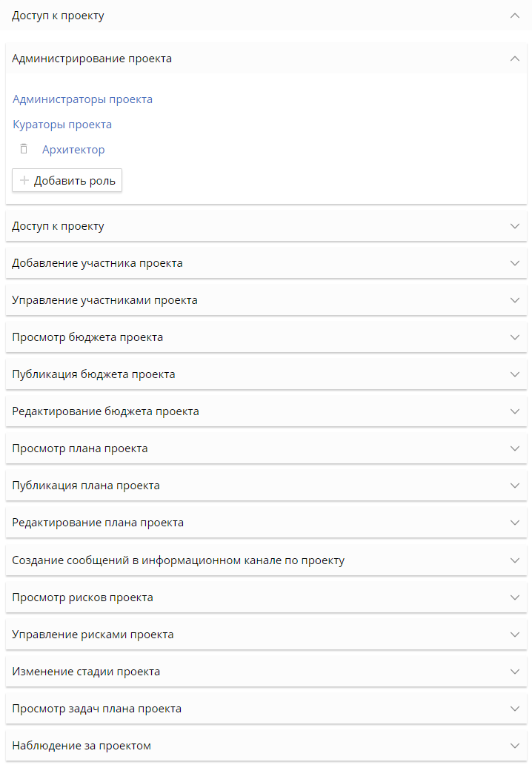
Task: Open the Администраторы проекта link
Action: [82, 99]
